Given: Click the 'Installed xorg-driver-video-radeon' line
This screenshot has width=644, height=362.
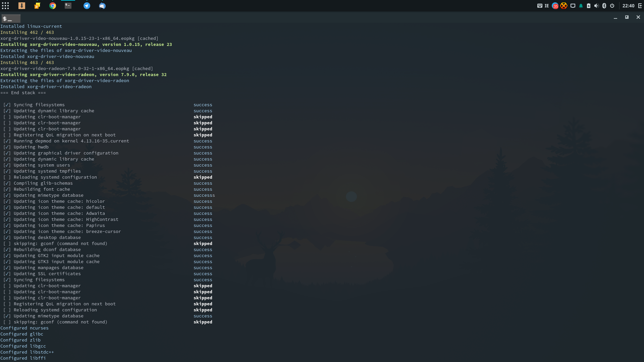Looking at the screenshot, I should 46,86.
